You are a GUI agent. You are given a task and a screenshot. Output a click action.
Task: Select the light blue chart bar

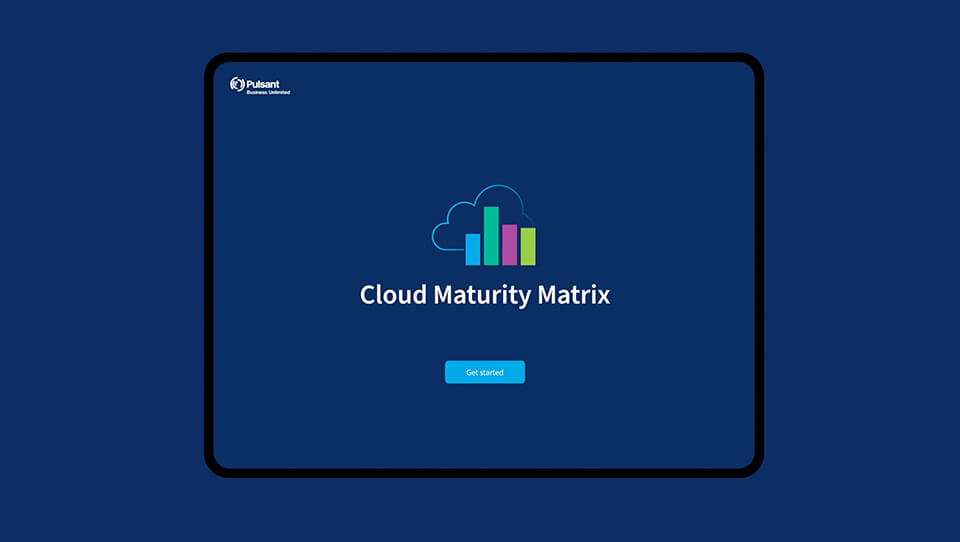point(473,249)
